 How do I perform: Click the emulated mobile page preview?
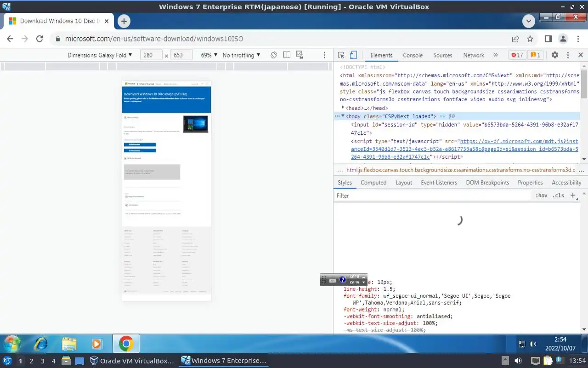pos(166,191)
